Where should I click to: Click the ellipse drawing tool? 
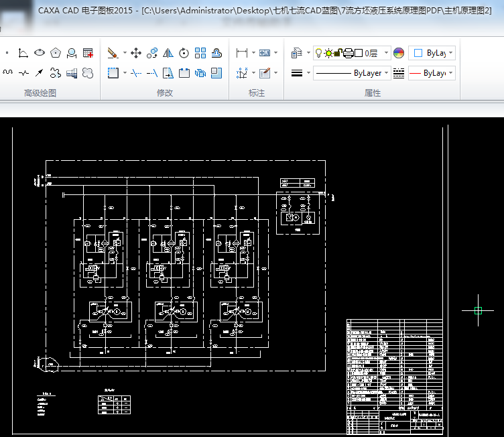pos(40,52)
